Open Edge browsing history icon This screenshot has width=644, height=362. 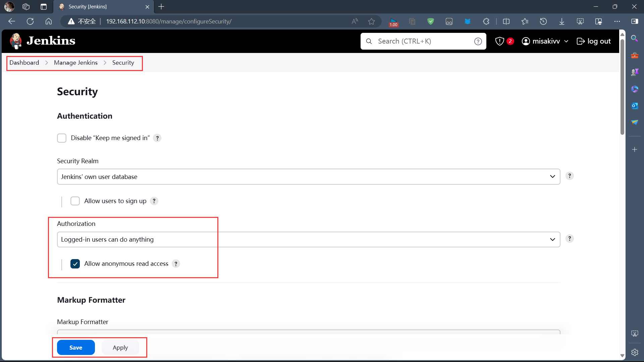(543, 21)
